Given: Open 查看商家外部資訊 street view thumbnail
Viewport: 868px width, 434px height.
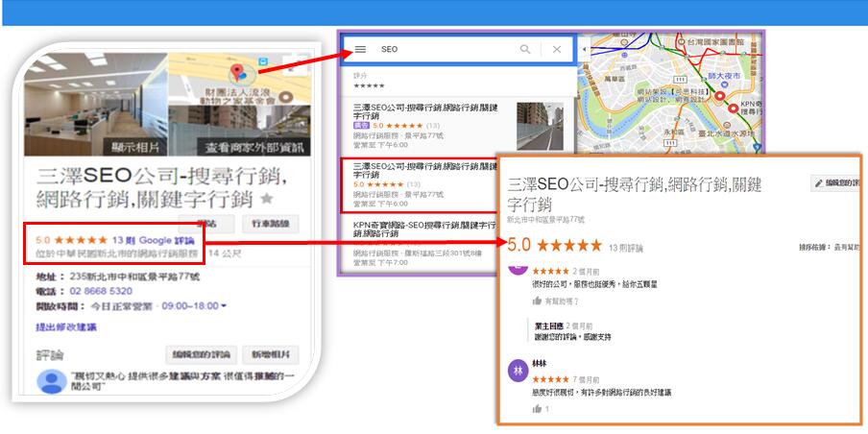Looking at the screenshot, I should (x=239, y=131).
